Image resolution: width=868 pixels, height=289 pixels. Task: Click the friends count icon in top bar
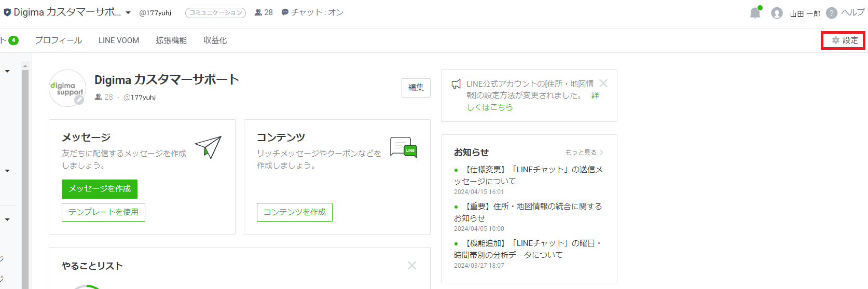click(x=258, y=12)
